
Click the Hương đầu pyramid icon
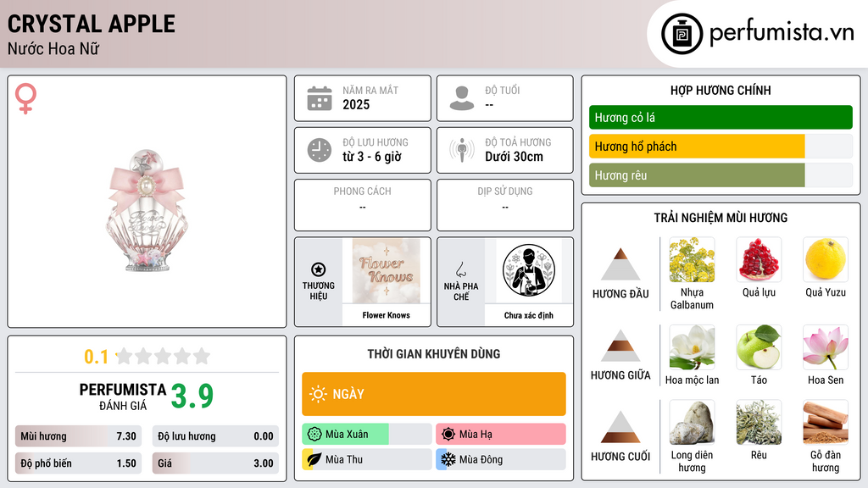pyautogui.click(x=620, y=264)
